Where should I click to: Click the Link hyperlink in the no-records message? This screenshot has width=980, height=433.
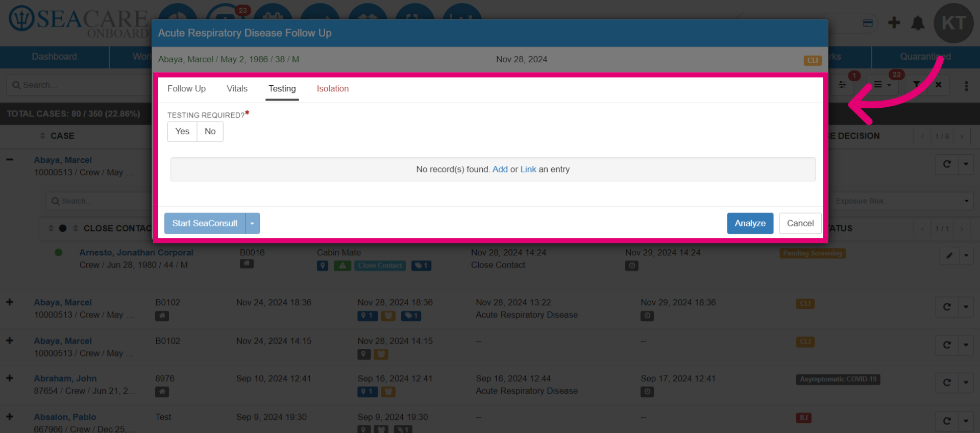[528, 169]
